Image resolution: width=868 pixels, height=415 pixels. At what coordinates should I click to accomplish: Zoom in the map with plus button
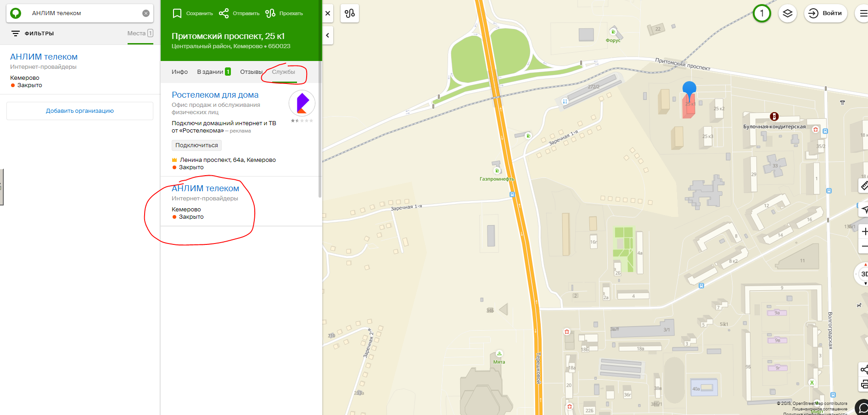[x=864, y=232]
